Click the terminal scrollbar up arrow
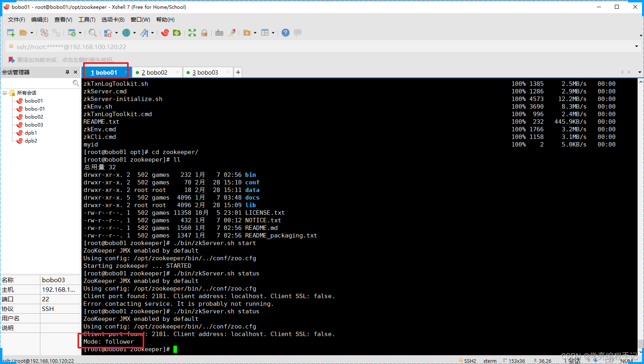The width and height of the screenshot is (644, 364). point(641,82)
